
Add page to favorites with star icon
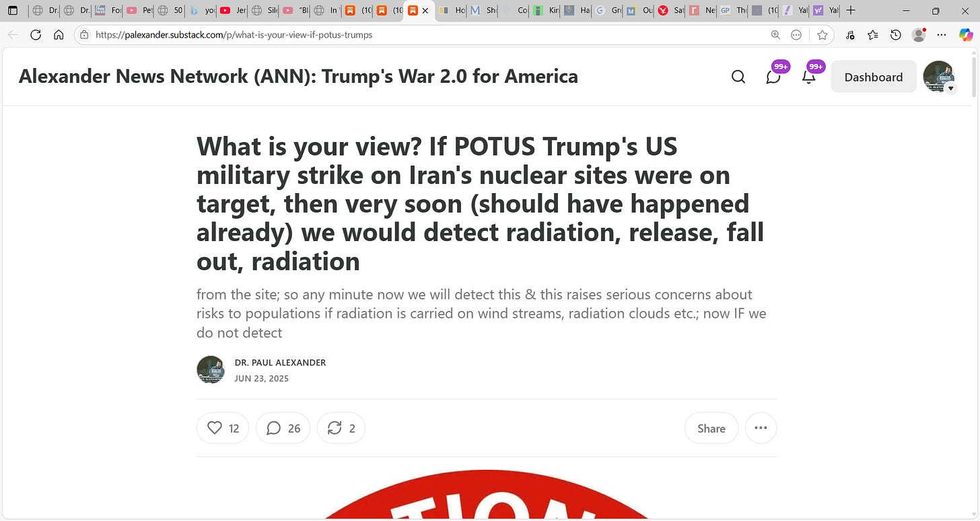pyautogui.click(x=822, y=35)
